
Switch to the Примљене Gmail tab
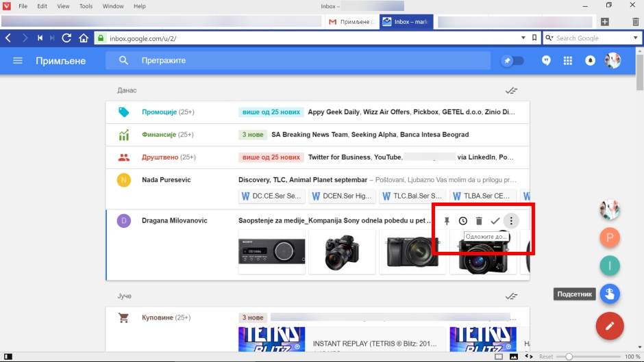click(350, 22)
